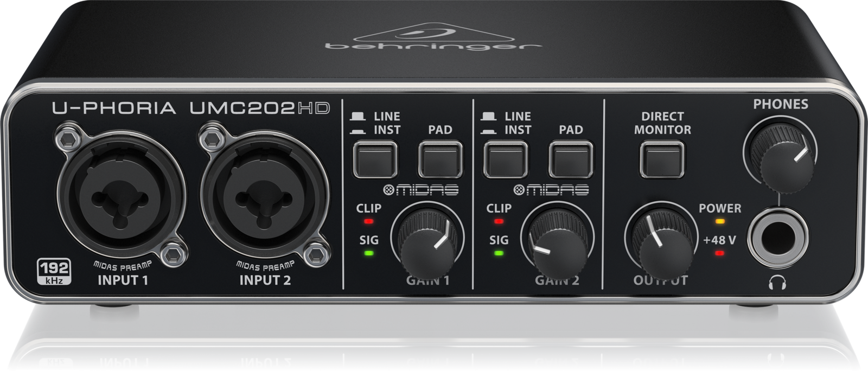Click the red CLIP LED beside Gain 1
868x371 pixels.
click(369, 221)
